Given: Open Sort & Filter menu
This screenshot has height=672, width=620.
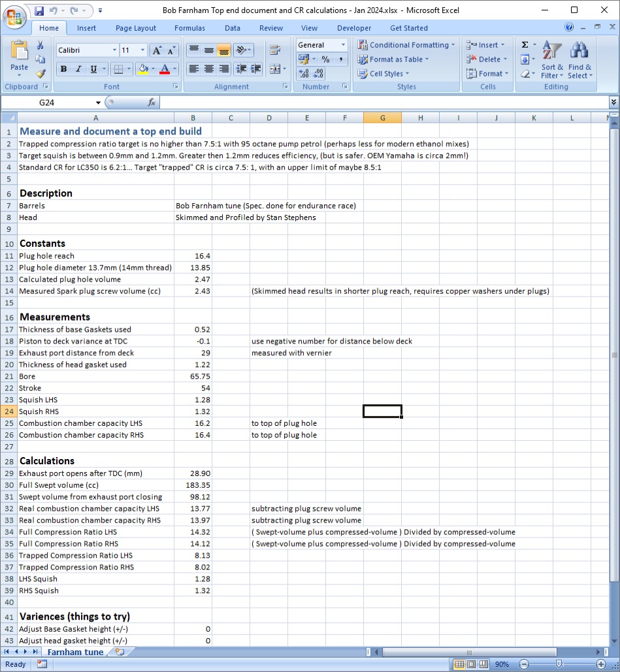Looking at the screenshot, I should click(552, 60).
